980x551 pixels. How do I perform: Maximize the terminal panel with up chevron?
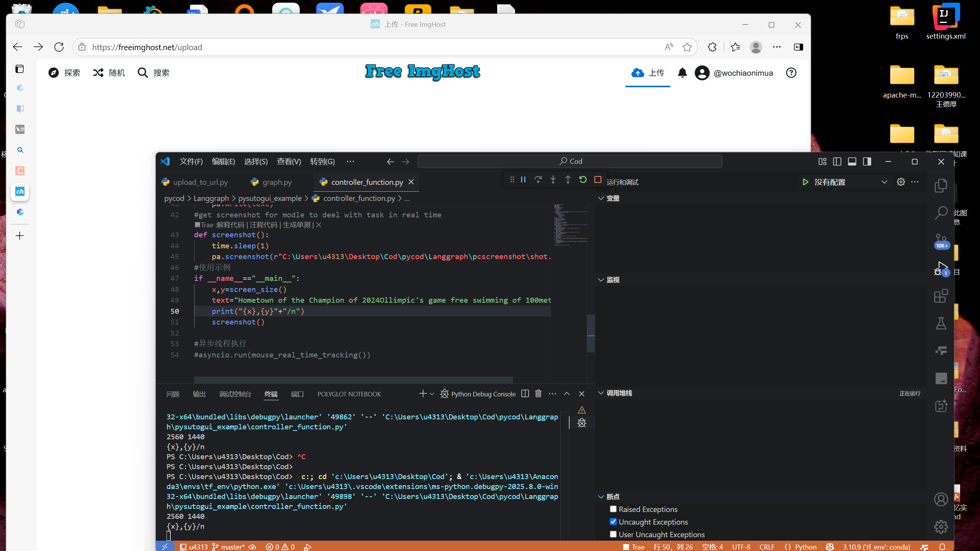click(567, 394)
